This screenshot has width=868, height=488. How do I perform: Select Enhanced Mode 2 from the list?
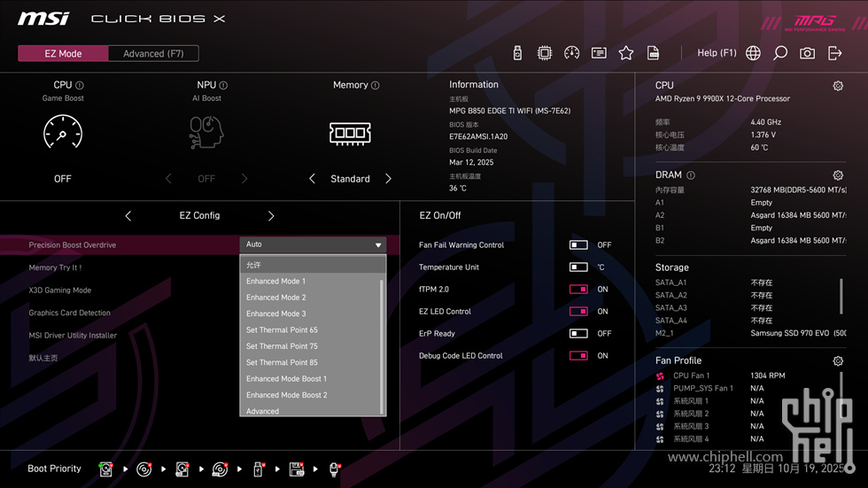tap(276, 298)
